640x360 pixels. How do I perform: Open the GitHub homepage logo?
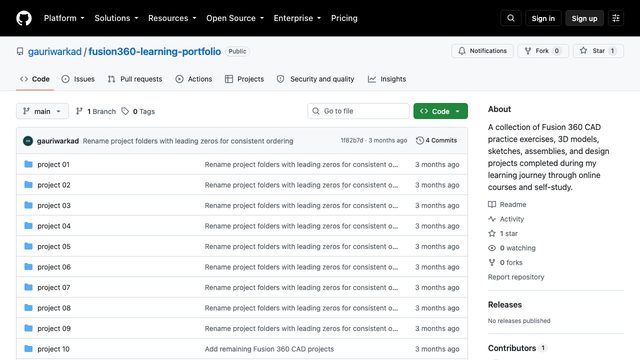point(24,18)
